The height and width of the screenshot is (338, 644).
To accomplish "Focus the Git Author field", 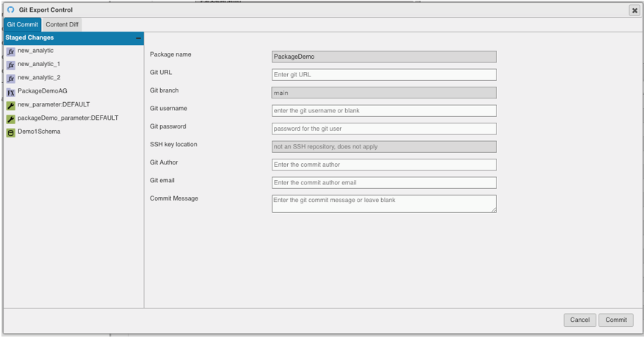I will [384, 165].
